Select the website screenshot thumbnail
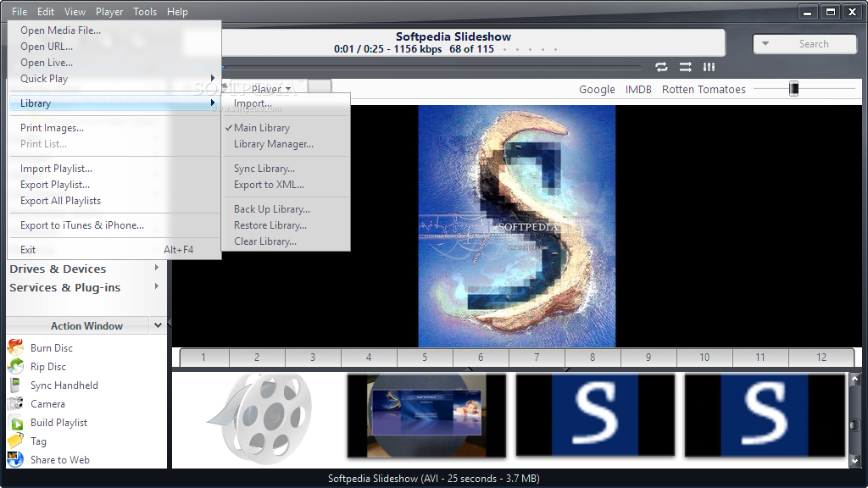The width and height of the screenshot is (868, 488). pyautogui.click(x=426, y=416)
